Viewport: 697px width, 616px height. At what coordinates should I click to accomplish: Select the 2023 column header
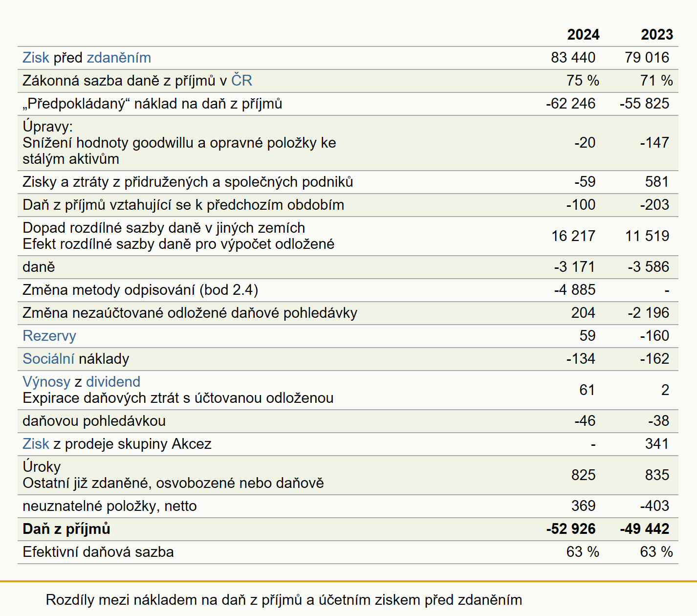point(657,35)
